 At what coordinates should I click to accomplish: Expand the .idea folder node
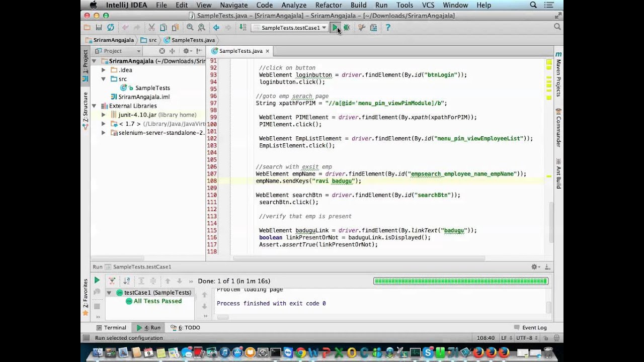click(103, 70)
